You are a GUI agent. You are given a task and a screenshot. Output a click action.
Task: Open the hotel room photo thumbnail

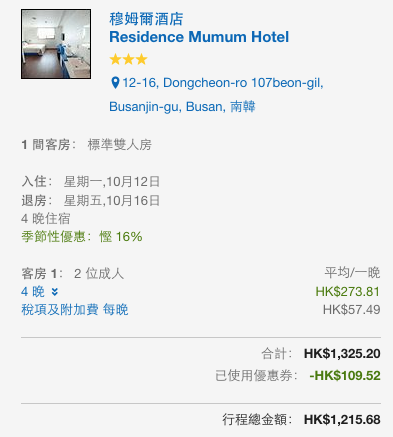(56, 44)
